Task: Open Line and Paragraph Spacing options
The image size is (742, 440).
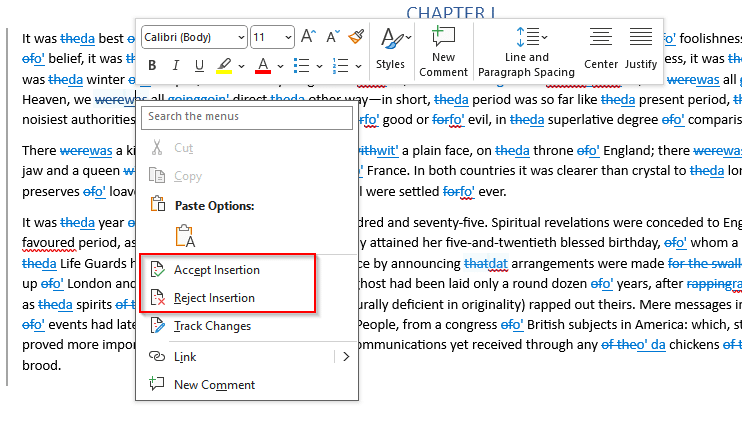Action: coord(526,51)
